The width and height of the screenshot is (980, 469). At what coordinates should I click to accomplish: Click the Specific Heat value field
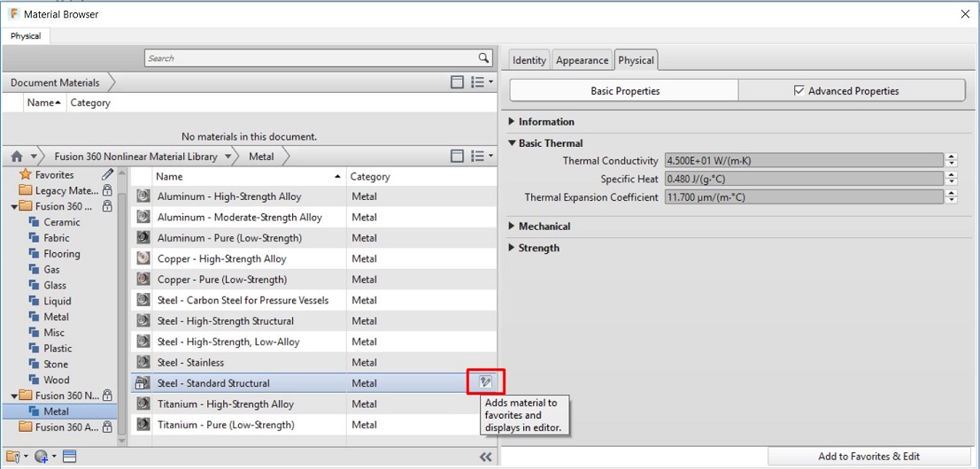coord(804,180)
